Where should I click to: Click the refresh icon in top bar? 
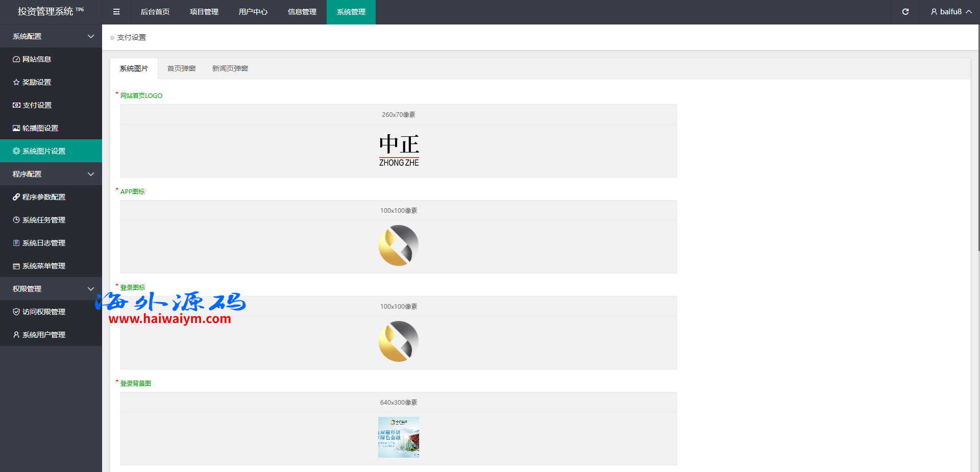[x=905, y=12]
